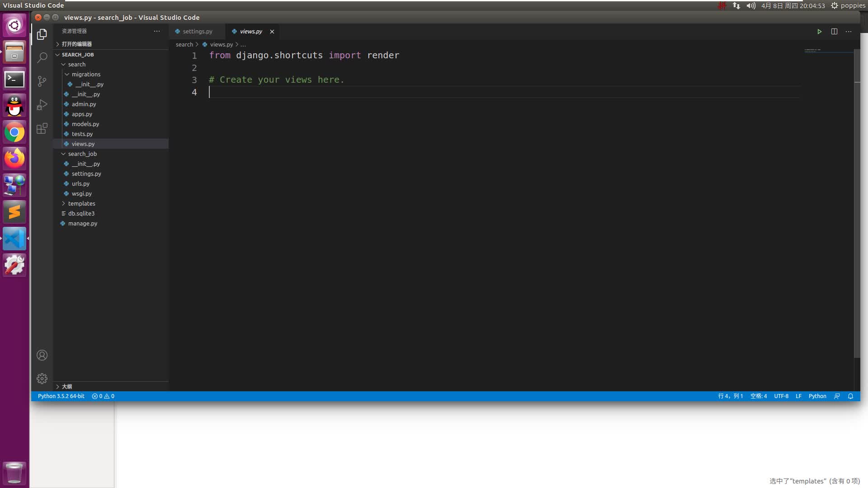Image resolution: width=868 pixels, height=488 pixels.
Task: Click the breadcrumb ellipsis symbol
Action: [243, 45]
